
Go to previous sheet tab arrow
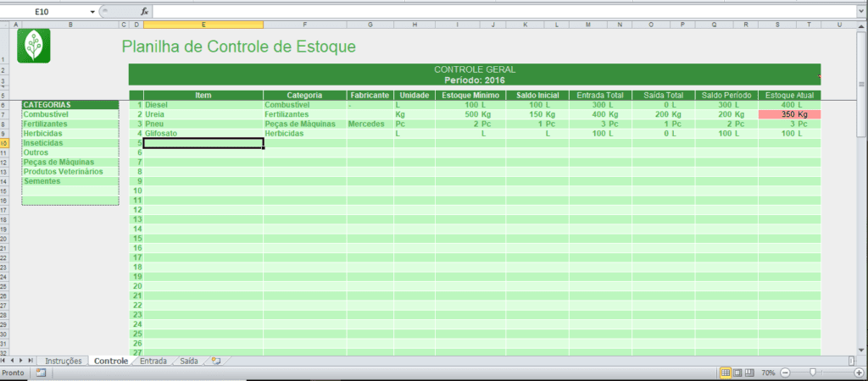coord(14,361)
